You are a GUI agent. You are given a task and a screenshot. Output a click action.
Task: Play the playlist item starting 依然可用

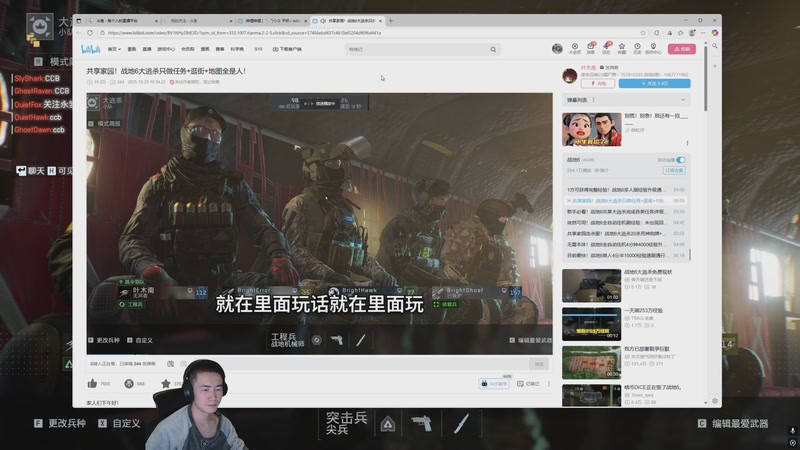(x=626, y=222)
